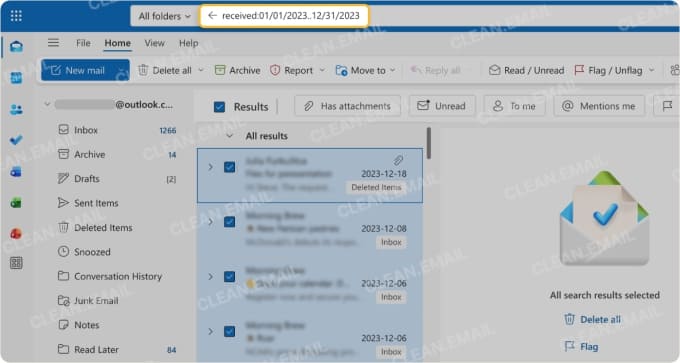Open the Help tab
This screenshot has height=363, width=680.
188,43
